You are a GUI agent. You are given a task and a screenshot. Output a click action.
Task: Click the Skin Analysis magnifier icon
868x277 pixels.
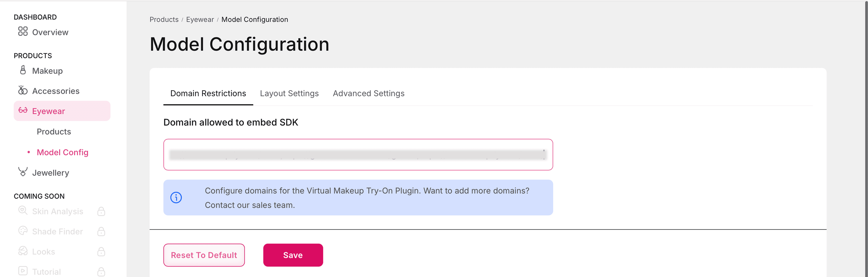23,211
